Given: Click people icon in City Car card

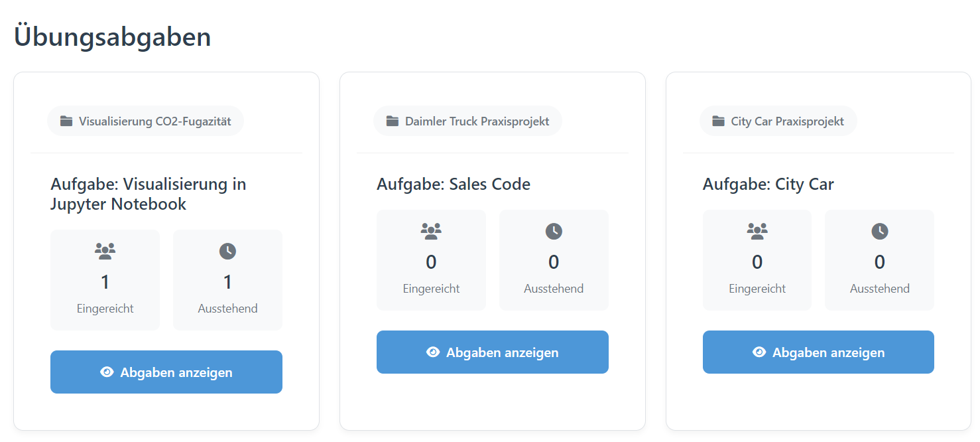Looking at the screenshot, I should coord(757,231).
